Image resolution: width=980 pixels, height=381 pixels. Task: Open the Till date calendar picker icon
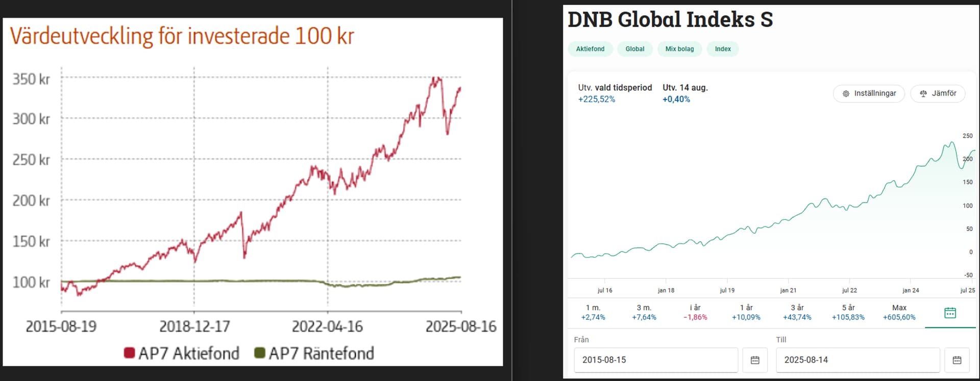957,360
